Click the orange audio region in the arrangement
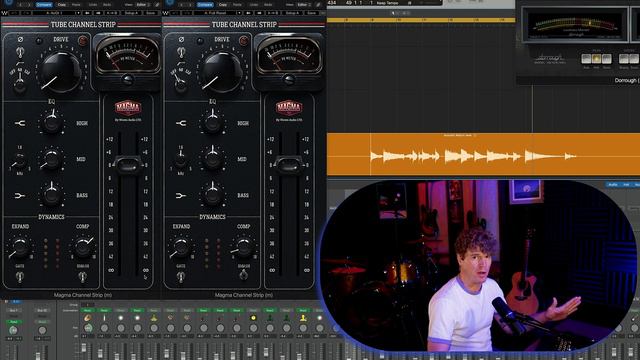 483,154
